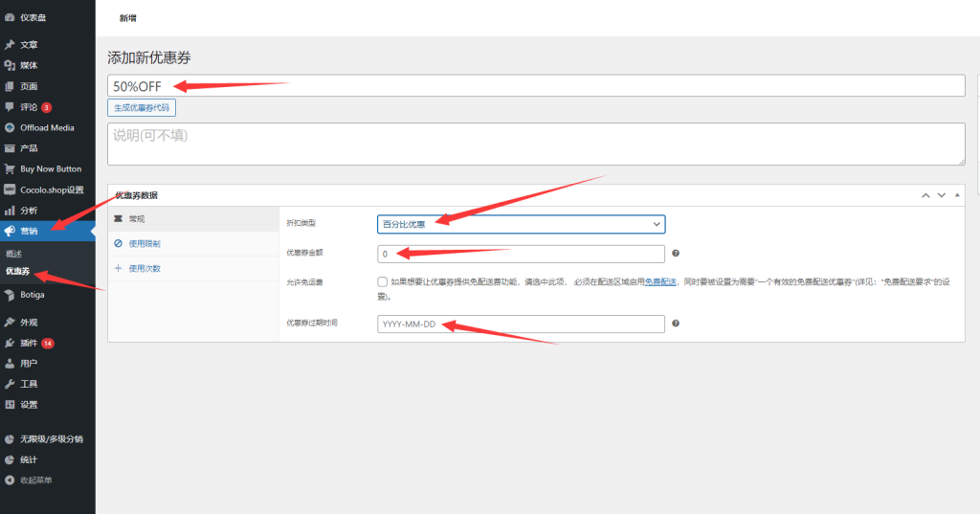Enable the 允许免运费 free shipping checkbox

tap(383, 282)
